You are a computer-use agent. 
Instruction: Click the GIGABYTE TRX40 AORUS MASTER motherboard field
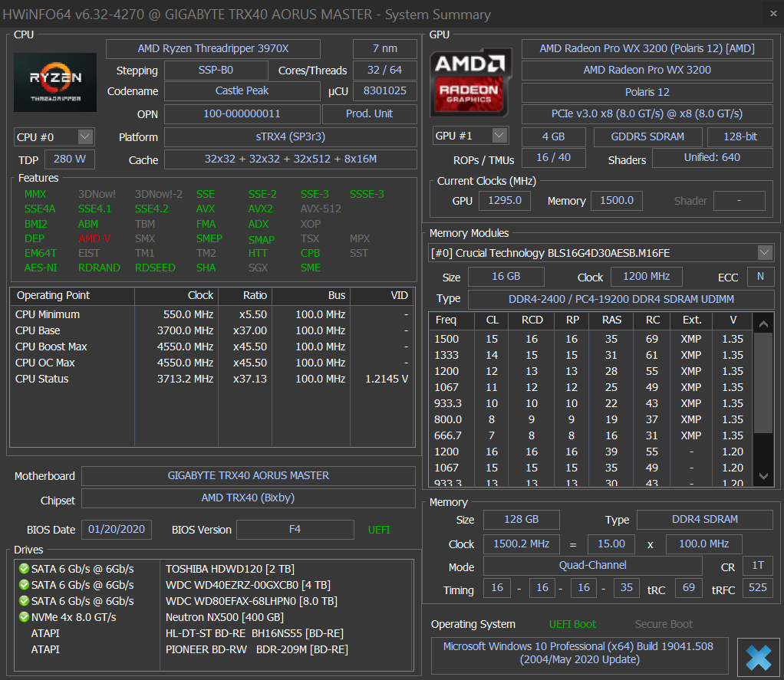pos(249,475)
